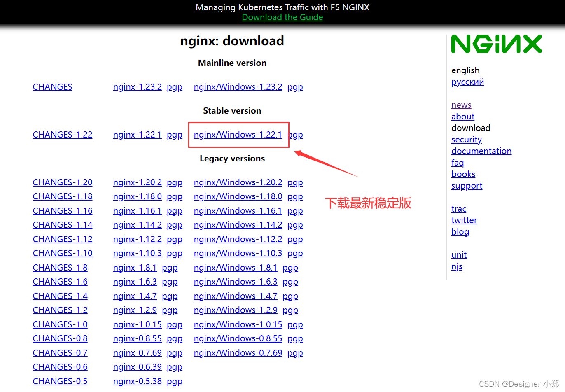Open CHANGES-1.18 link
The height and width of the screenshot is (392, 565).
(x=63, y=196)
